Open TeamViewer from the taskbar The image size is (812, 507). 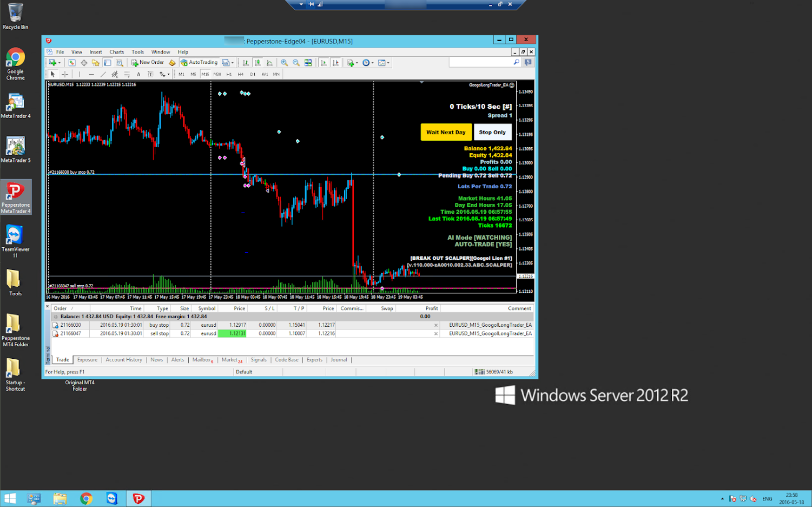tap(112, 498)
